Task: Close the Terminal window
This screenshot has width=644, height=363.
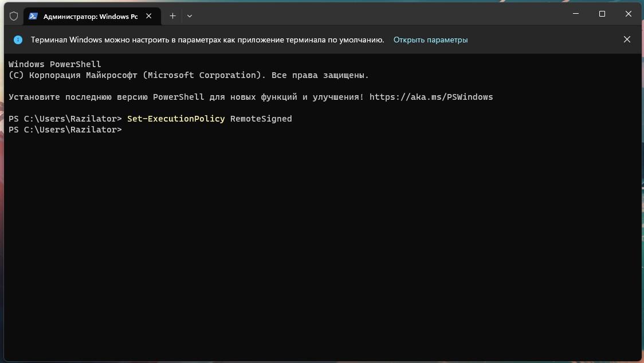Action: [629, 14]
